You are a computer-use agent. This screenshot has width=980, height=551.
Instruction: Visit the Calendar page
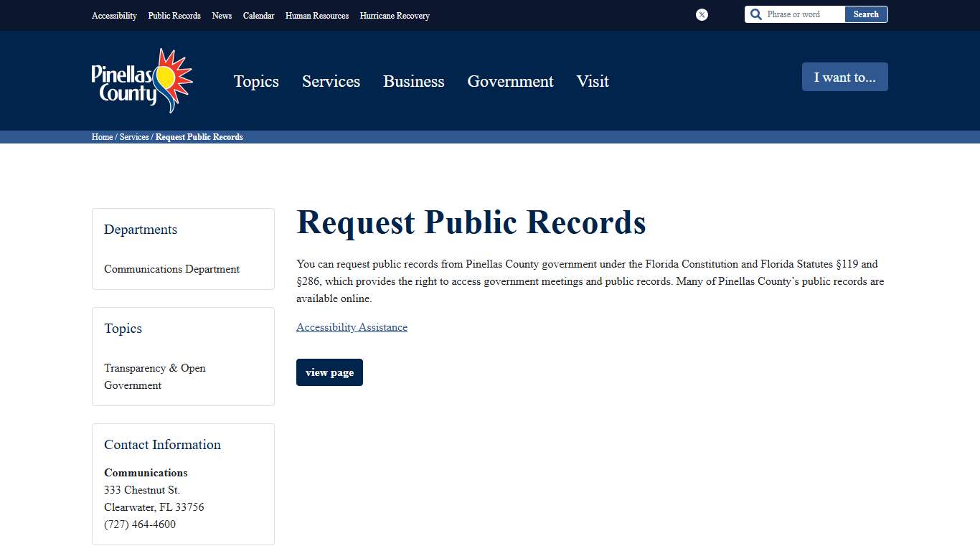[x=258, y=15]
